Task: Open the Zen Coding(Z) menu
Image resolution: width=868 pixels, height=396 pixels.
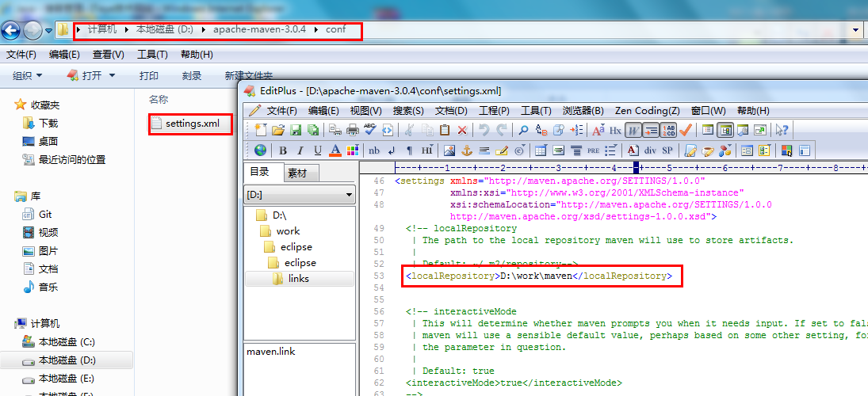Action: point(647,111)
